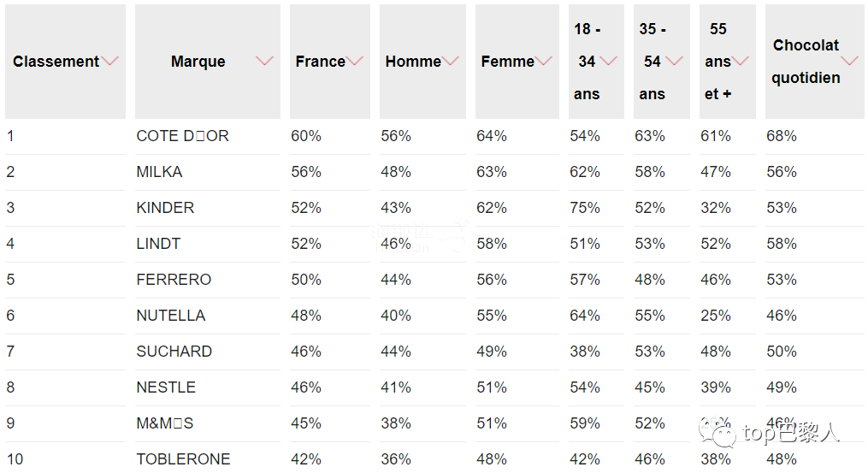The image size is (868, 473).
Task: Expand the Chocolat quotidien column arrow
Action: tap(849, 61)
